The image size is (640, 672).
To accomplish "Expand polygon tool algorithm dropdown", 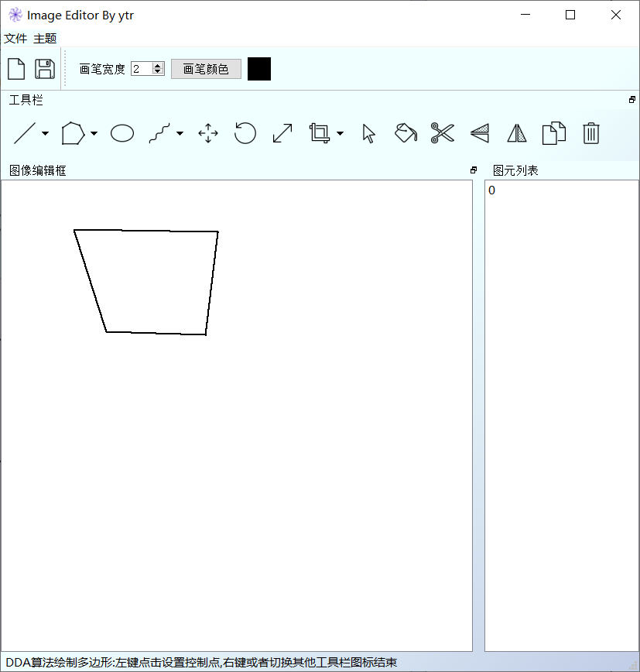I will click(x=94, y=133).
